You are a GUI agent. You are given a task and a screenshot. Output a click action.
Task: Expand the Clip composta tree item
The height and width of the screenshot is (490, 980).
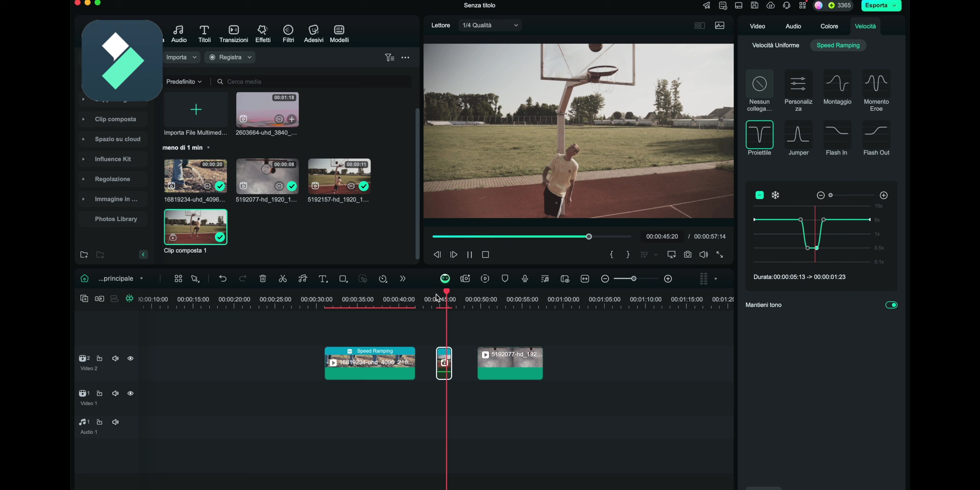(83, 119)
